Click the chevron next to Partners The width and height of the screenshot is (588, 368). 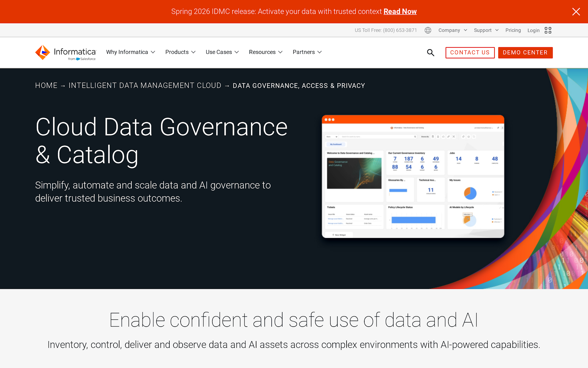point(320,52)
